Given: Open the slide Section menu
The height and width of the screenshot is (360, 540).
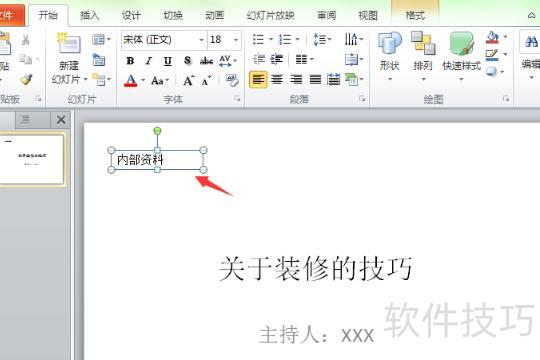Looking at the screenshot, I should point(99,80).
